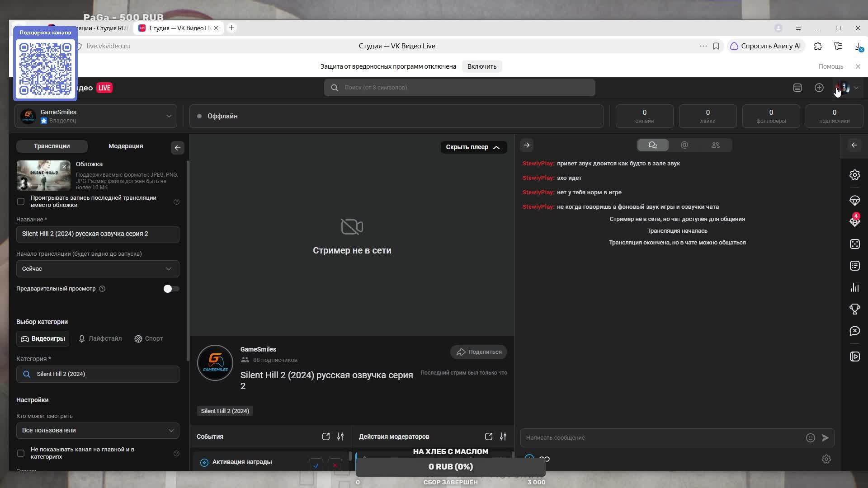Open the trophy icon in right sidebar
The image size is (868, 488).
click(854, 309)
